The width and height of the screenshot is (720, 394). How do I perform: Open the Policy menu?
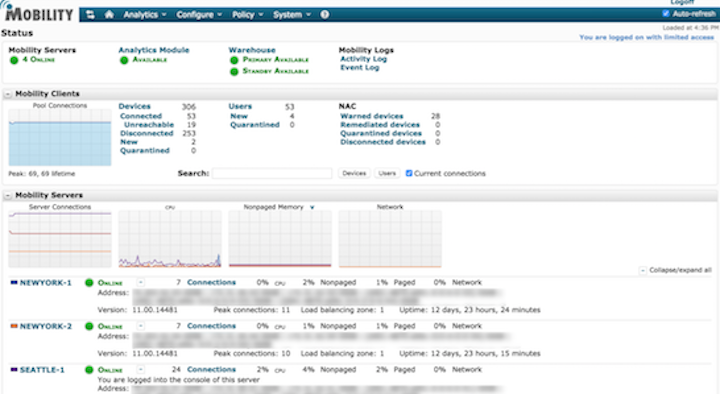click(x=248, y=15)
